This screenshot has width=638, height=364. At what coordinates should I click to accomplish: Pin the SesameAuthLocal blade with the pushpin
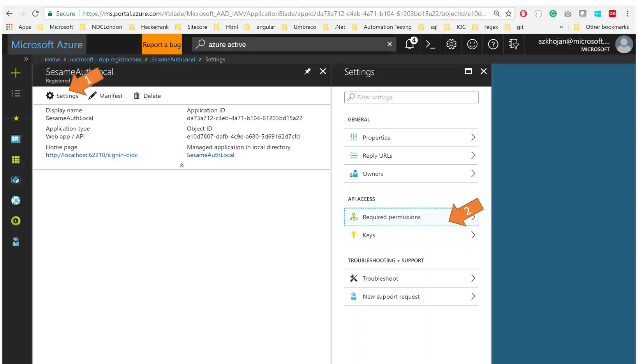pos(307,71)
